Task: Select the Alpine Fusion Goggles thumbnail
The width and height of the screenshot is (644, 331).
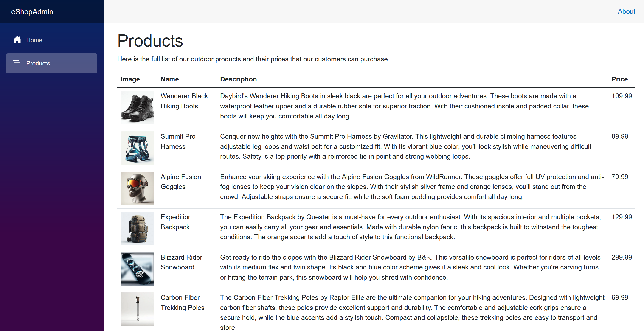Action: pyautogui.click(x=137, y=188)
